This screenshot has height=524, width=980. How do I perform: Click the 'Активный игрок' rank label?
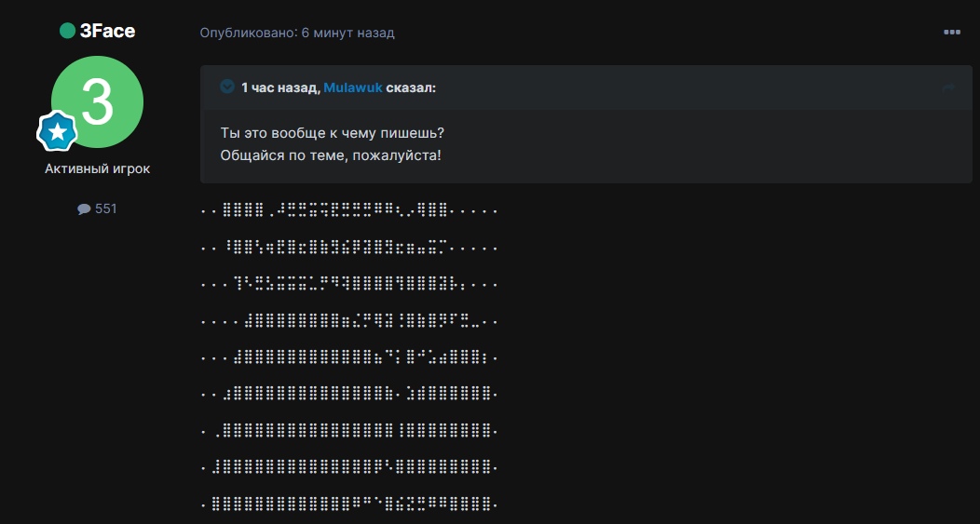(97, 168)
